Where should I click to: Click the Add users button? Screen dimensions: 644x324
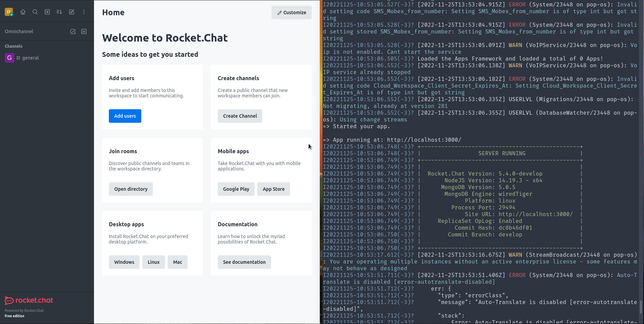pyautogui.click(x=125, y=116)
